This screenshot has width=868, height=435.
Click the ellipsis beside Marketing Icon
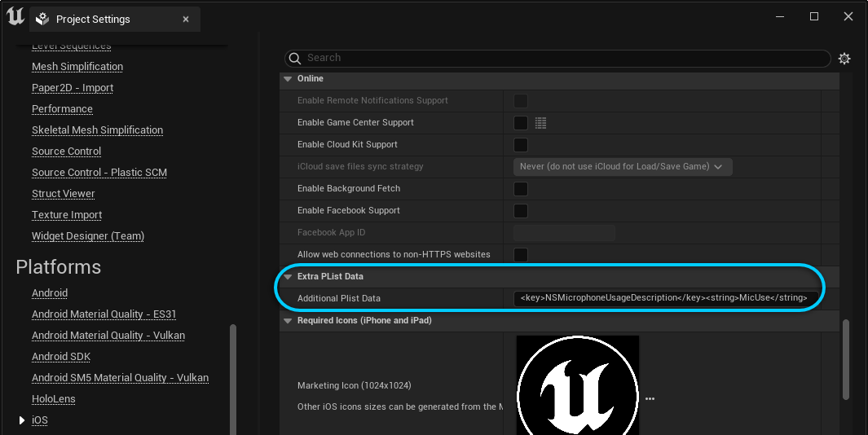(650, 399)
